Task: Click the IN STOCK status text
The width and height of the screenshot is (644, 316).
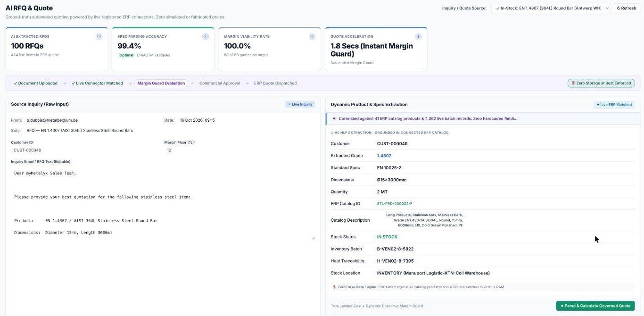Action: [x=387, y=237]
